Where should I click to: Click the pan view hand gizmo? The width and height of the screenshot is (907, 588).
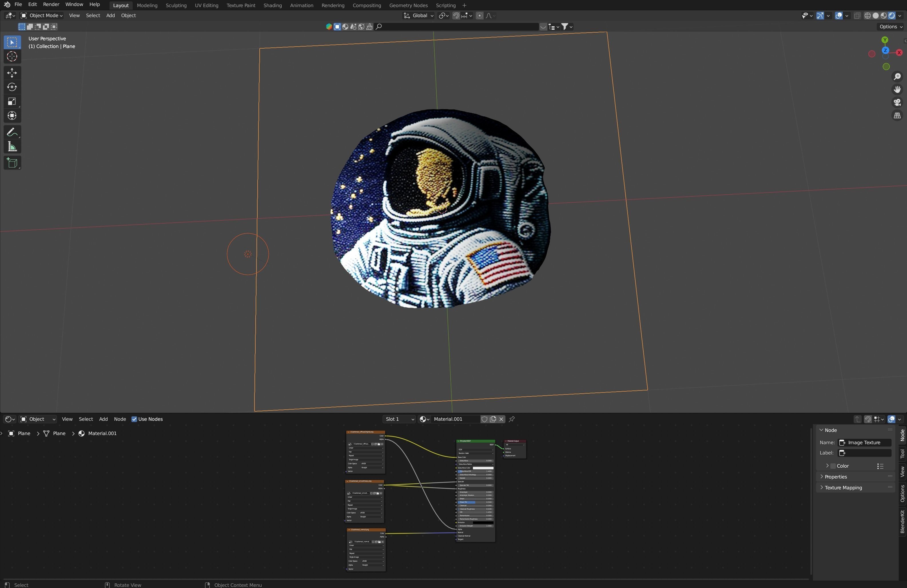897,89
